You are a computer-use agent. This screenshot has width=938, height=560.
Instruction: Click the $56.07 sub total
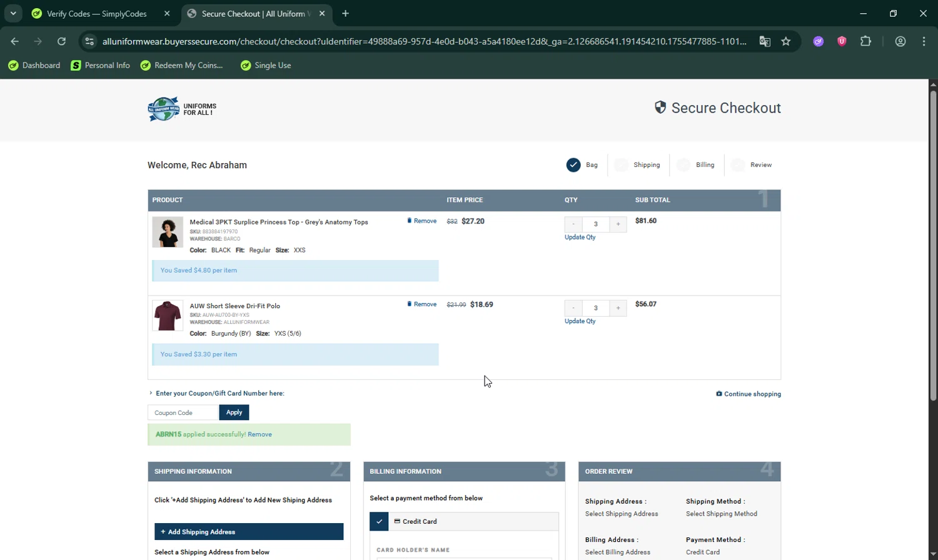click(646, 304)
